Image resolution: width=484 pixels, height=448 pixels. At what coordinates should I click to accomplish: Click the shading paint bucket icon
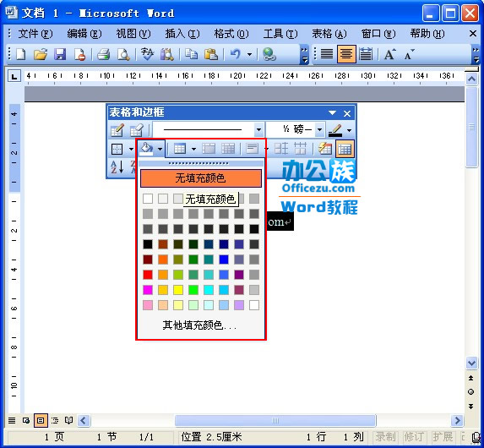(x=146, y=149)
